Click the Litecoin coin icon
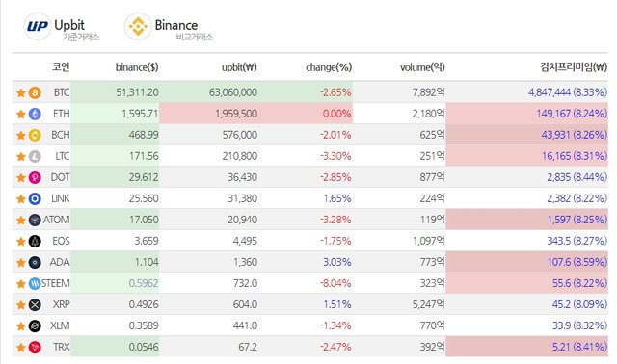This screenshot has height=364, width=617. [x=35, y=156]
